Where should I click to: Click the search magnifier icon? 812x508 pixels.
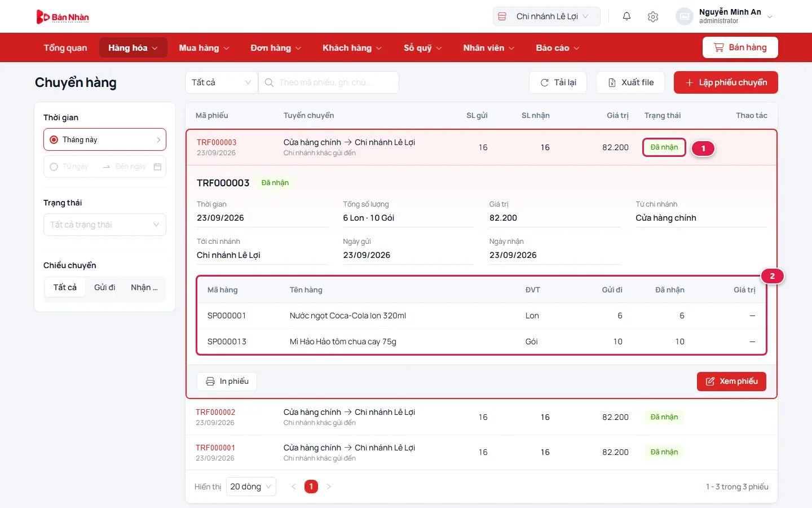click(270, 82)
